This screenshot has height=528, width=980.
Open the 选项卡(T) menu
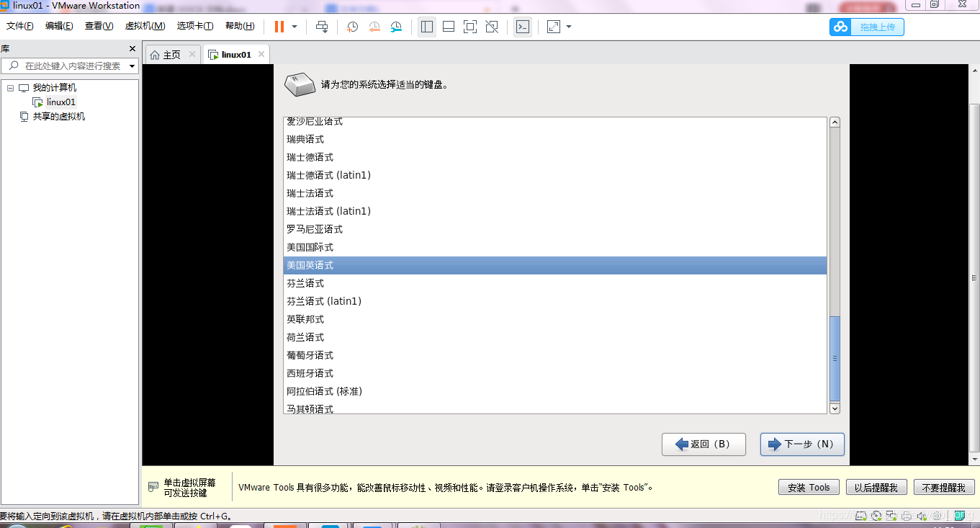(195, 26)
